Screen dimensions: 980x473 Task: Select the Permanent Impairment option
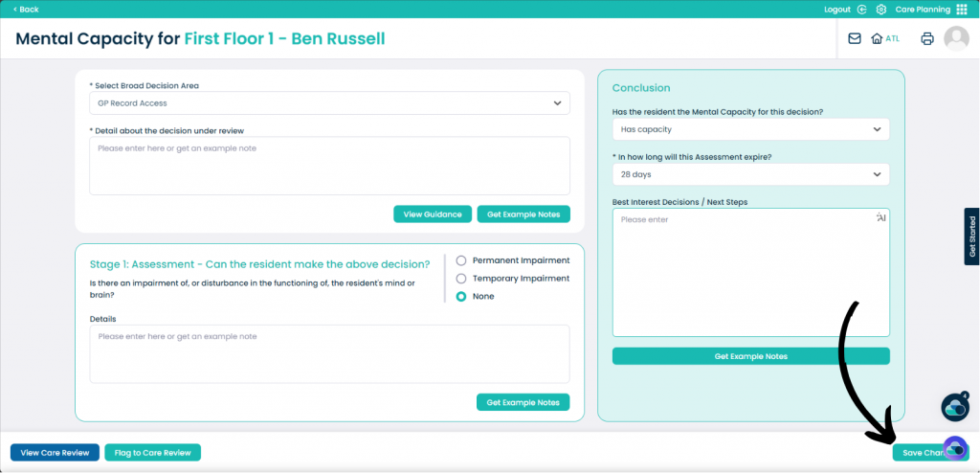(462, 260)
